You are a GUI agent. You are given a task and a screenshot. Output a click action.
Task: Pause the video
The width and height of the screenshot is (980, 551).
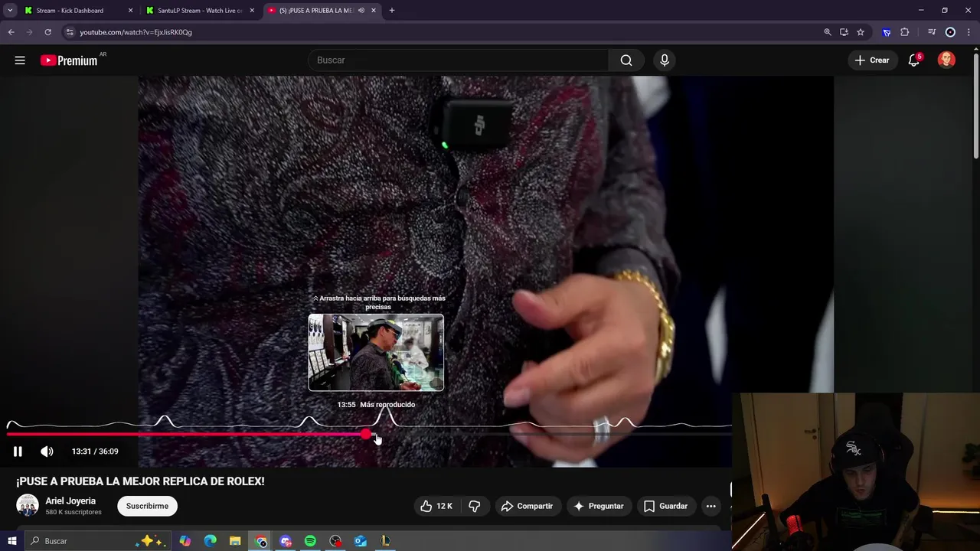click(18, 452)
